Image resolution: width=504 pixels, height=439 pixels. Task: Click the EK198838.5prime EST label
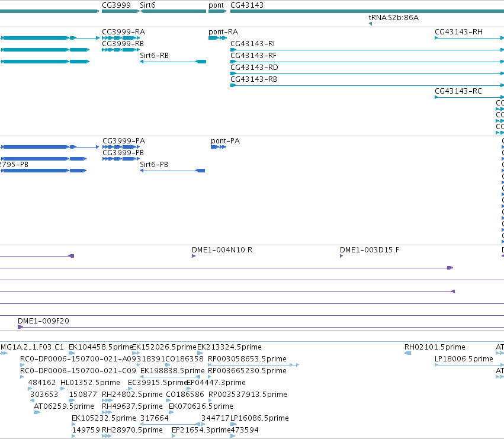(172, 371)
